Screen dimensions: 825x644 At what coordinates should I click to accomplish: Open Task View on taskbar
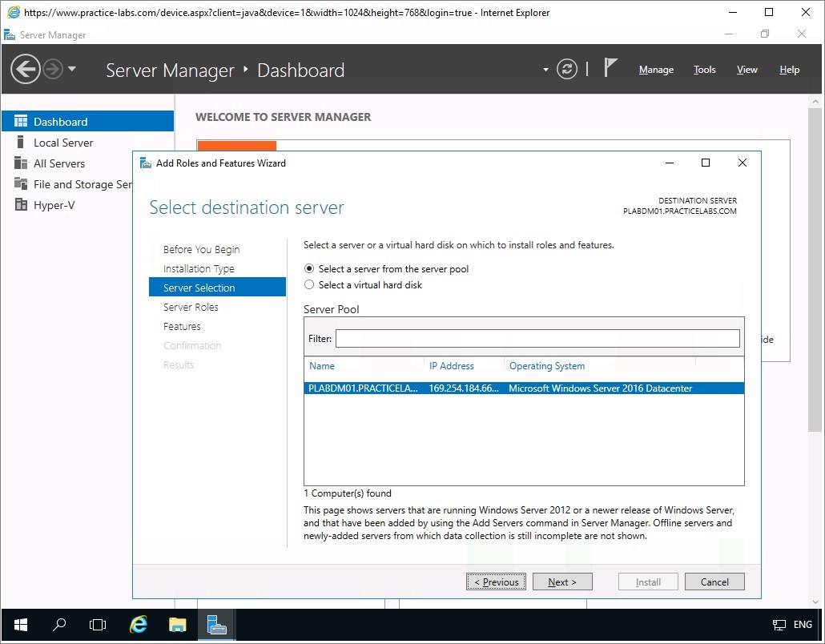(x=98, y=625)
